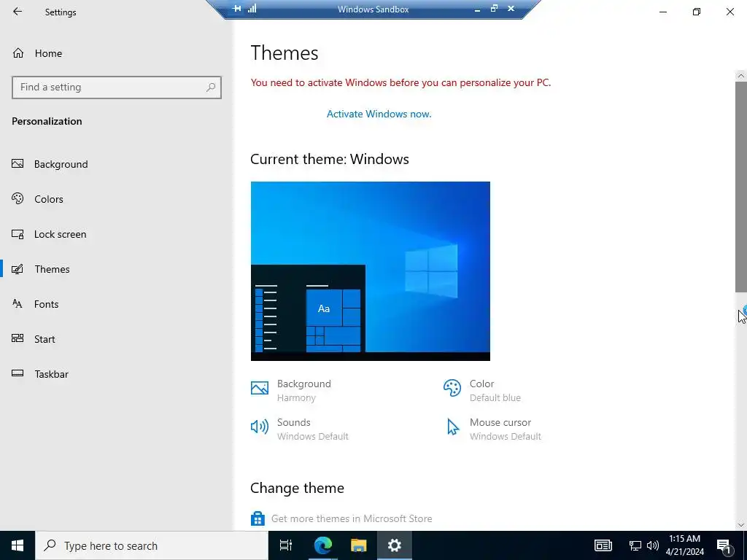Screen dimensions: 747x560
Task: Click the signal bars icon on Sandbox bar
Action: tap(252, 8)
